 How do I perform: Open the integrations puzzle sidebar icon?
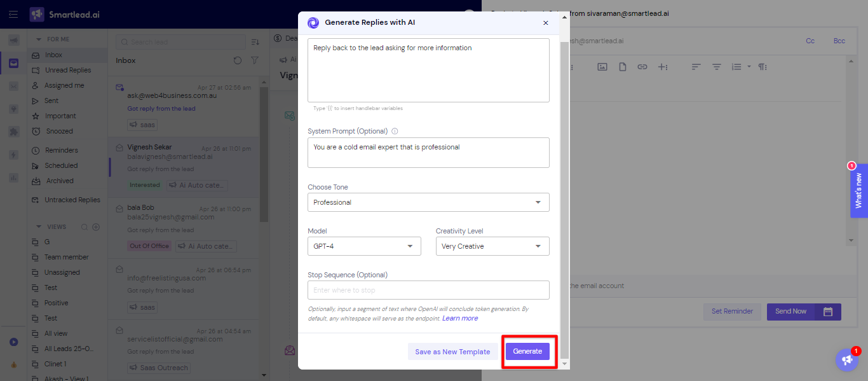click(13, 132)
